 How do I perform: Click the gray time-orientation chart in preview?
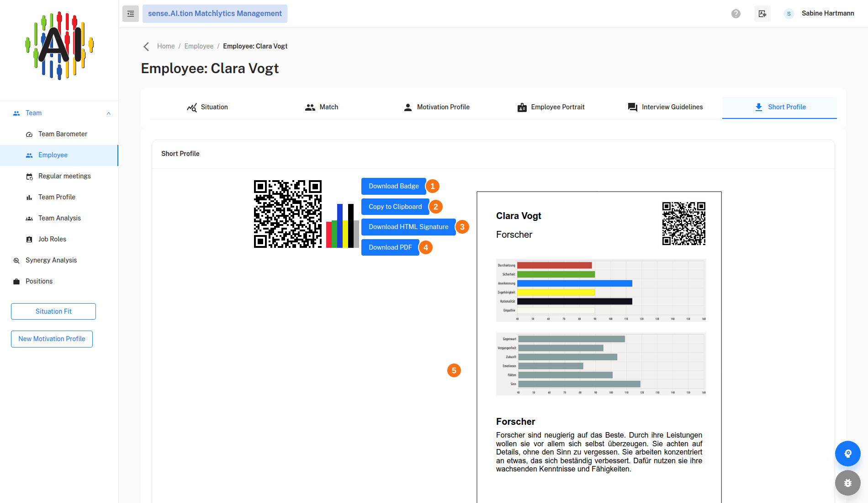(601, 364)
